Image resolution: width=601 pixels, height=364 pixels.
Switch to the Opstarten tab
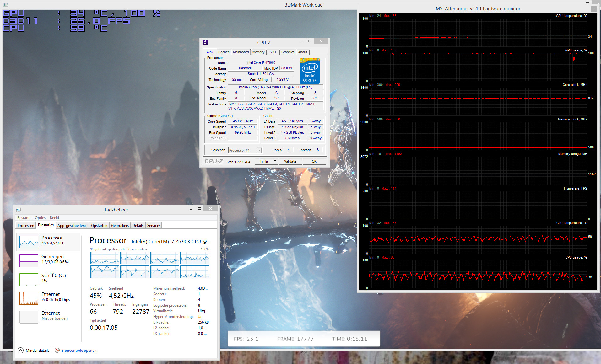99,226
